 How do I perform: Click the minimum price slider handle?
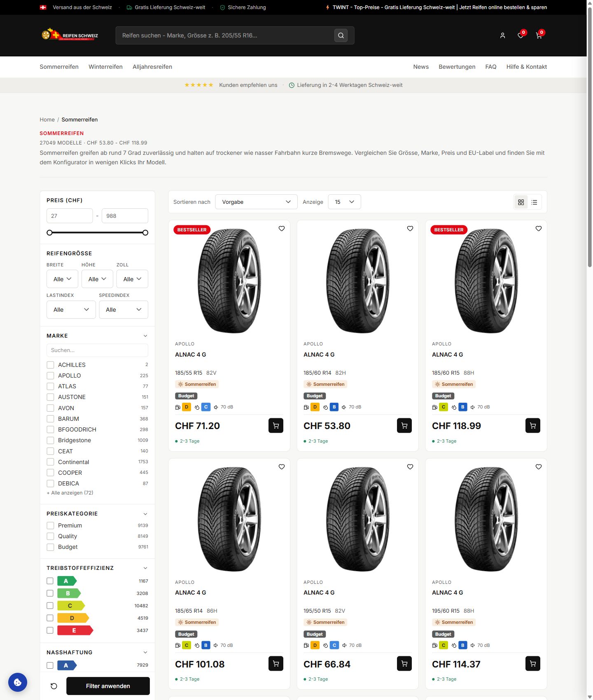click(x=49, y=233)
